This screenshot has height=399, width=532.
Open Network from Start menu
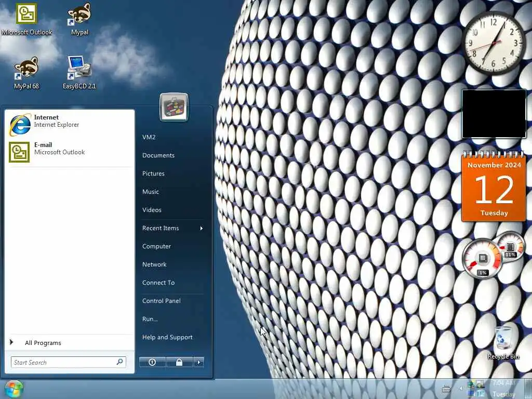(172, 264)
